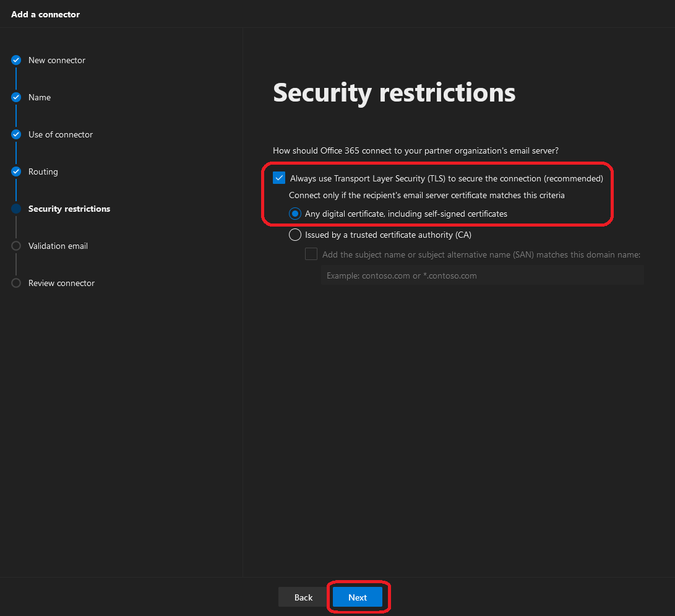
Task: Uncheck Always use Transport Layer Security checkbox
Action: (x=279, y=178)
